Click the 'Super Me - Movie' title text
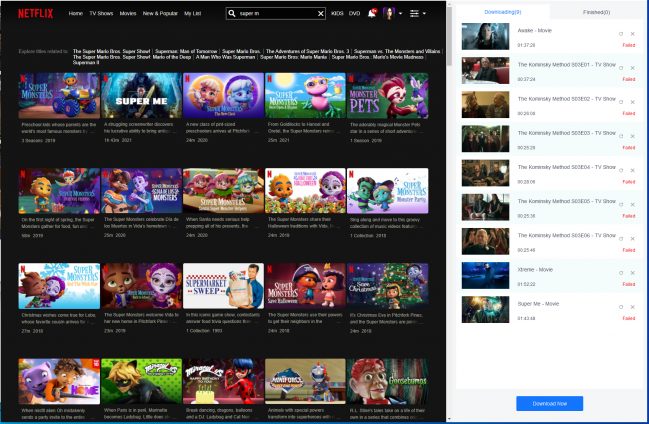The height and width of the screenshot is (424, 649). click(x=538, y=304)
